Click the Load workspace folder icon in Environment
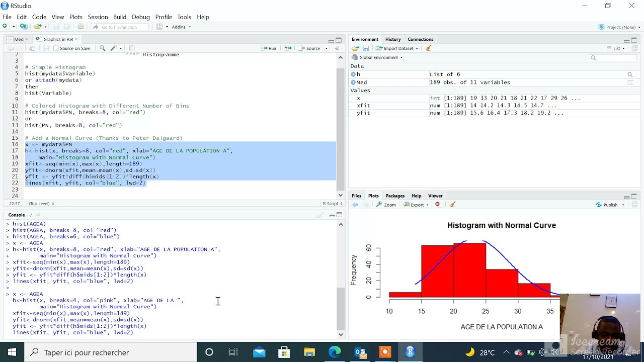This screenshot has width=644, height=362. (x=355, y=48)
